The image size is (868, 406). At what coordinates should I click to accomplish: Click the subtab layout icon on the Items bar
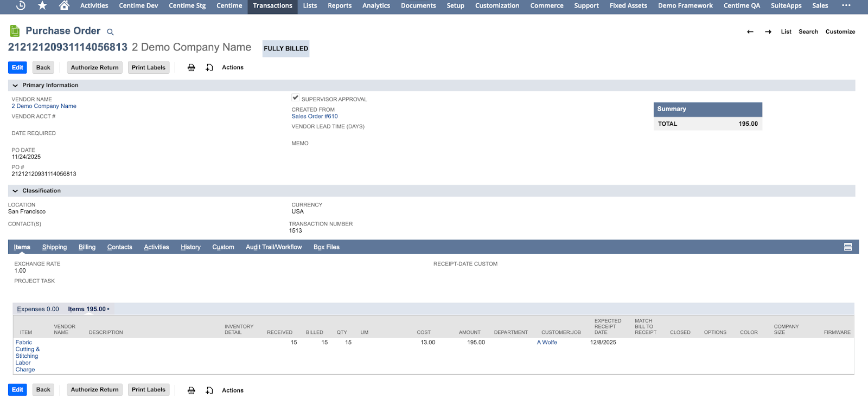pyautogui.click(x=848, y=247)
